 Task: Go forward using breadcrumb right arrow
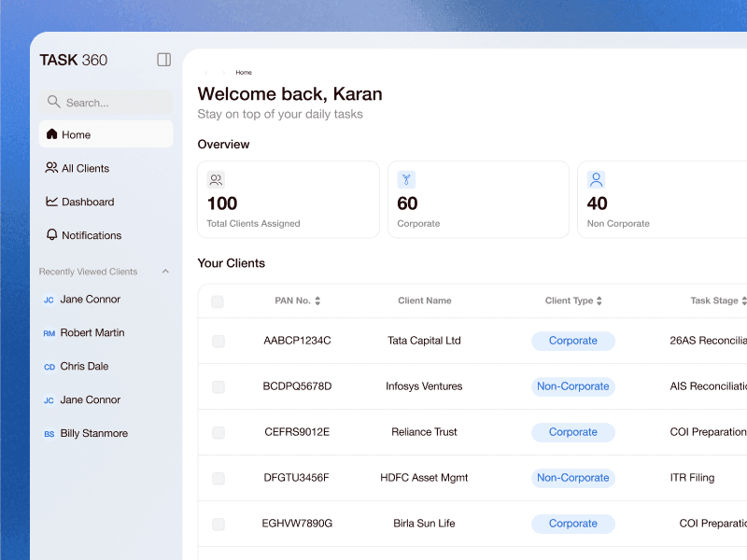pyautogui.click(x=223, y=73)
